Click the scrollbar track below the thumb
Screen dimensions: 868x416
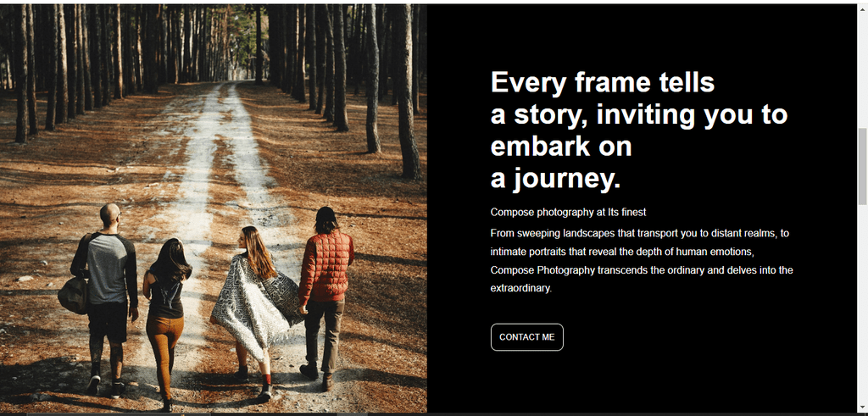click(x=862, y=304)
